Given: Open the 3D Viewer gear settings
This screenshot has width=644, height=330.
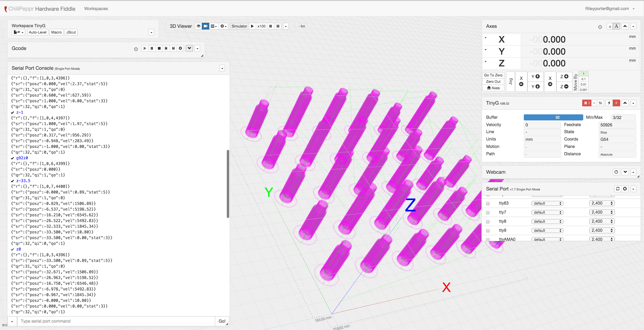Looking at the screenshot, I should [x=223, y=26].
